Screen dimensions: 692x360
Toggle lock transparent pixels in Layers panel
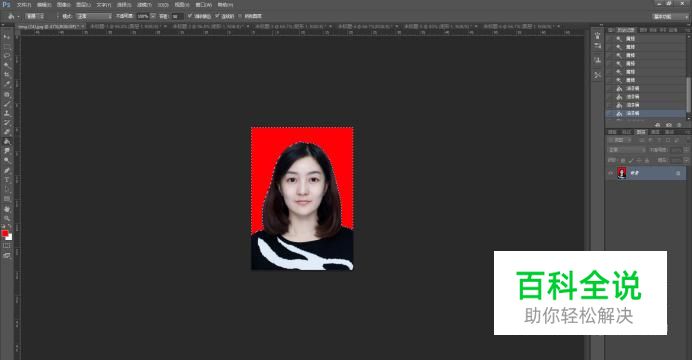[623, 161]
